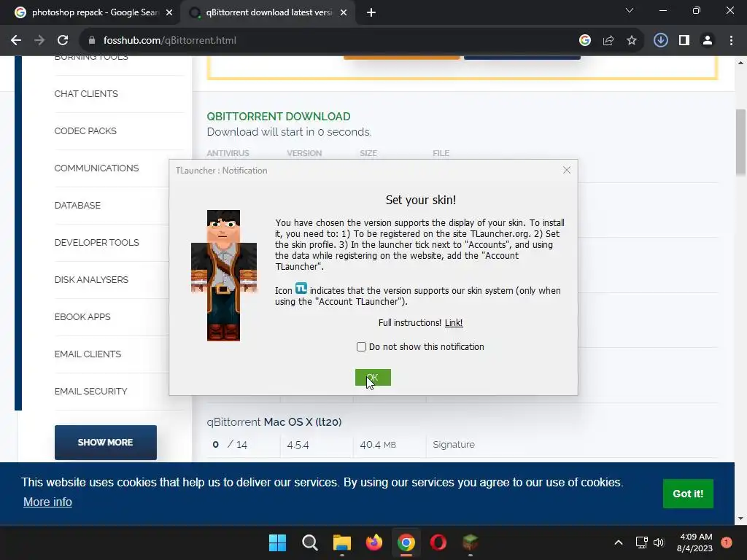Click the forward navigation arrow
This screenshot has width=747, height=560.
click(39, 41)
